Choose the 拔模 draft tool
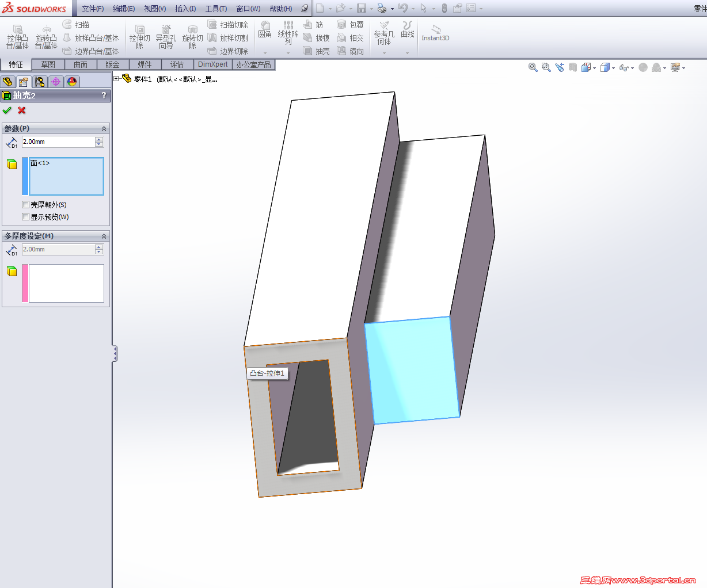Image resolution: width=707 pixels, height=588 pixels. (x=317, y=38)
